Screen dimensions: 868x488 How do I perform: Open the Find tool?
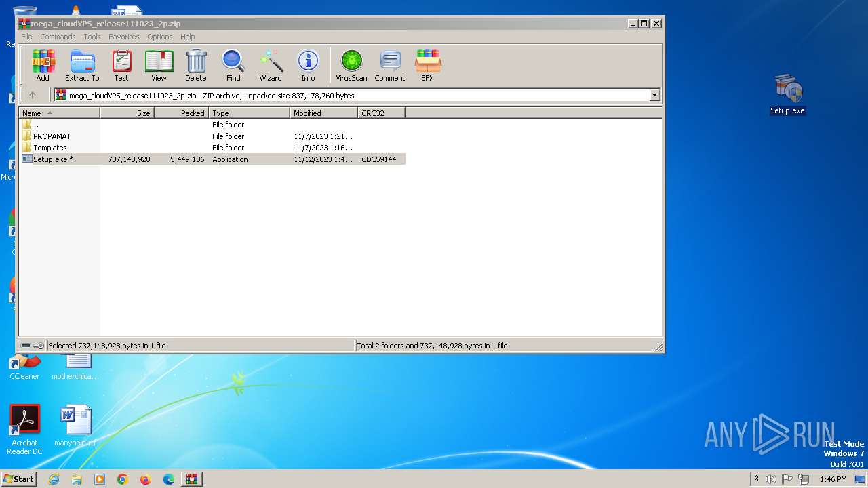click(x=233, y=66)
